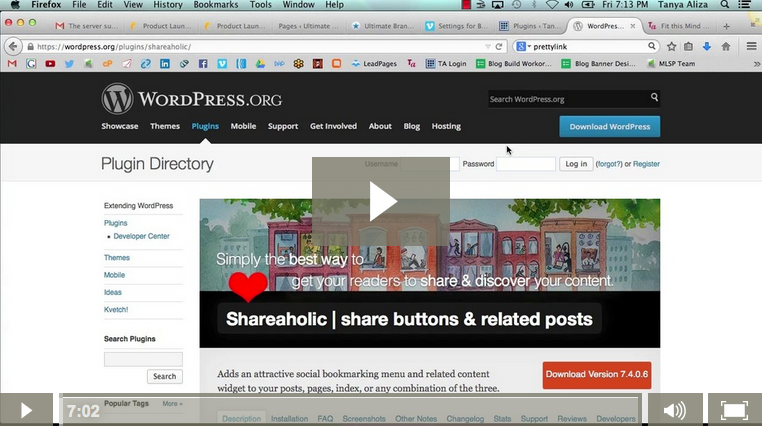The height and width of the screenshot is (426, 764).
Task: Open the Google Drive bookmark icon
Action: (x=260, y=63)
